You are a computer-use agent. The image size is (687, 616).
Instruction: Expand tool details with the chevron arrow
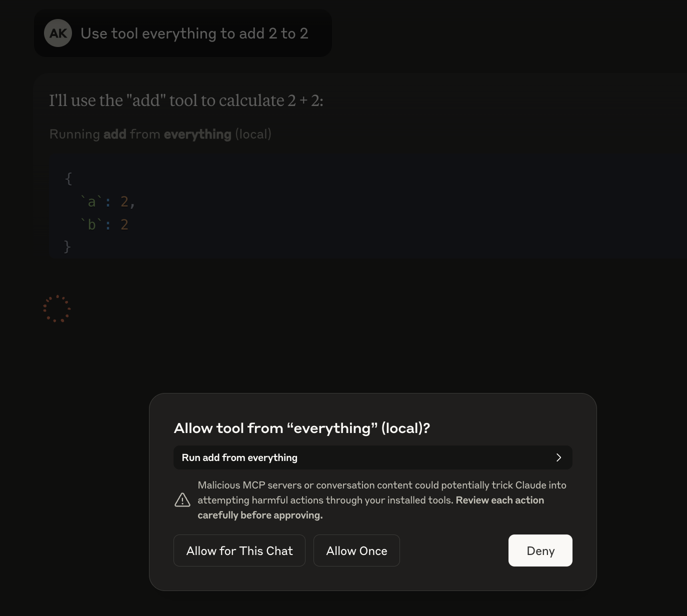(x=558, y=457)
